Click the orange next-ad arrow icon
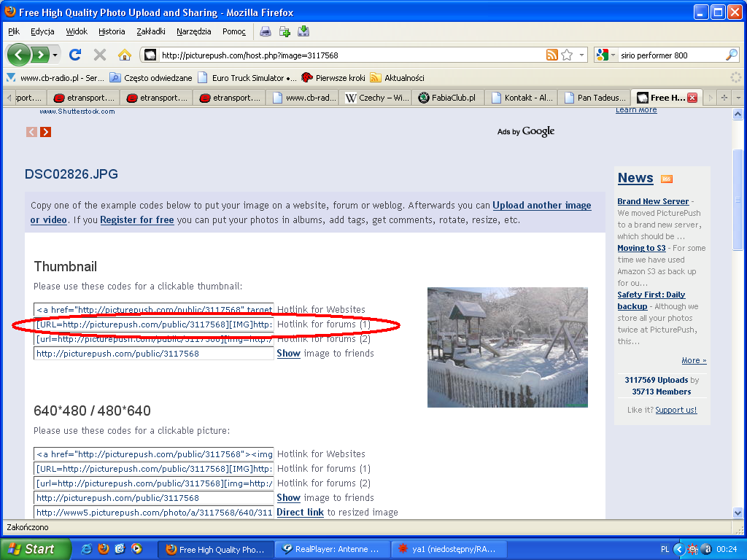This screenshot has width=747, height=560. click(x=45, y=132)
